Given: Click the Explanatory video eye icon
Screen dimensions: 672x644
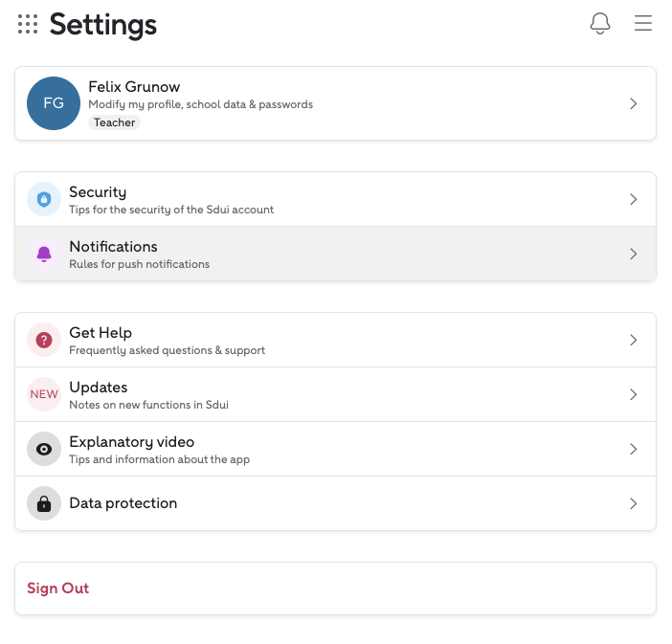Looking at the screenshot, I should coord(44,449).
